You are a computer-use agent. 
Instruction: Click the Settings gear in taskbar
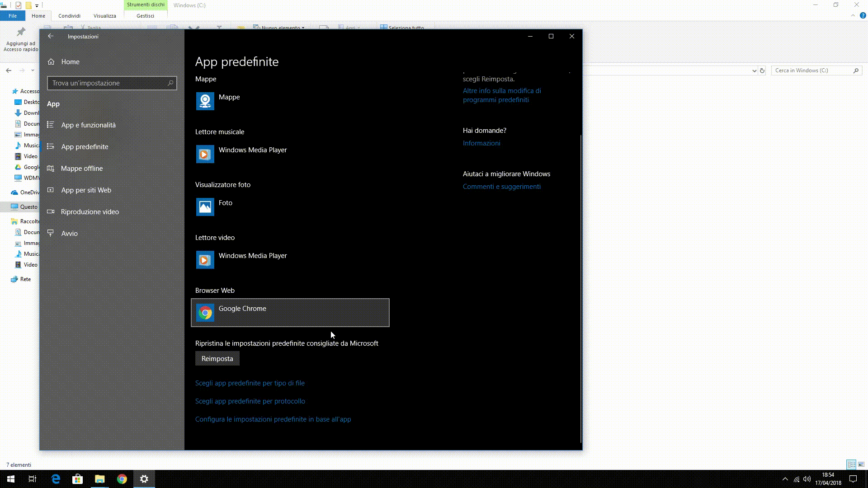pyautogui.click(x=144, y=479)
